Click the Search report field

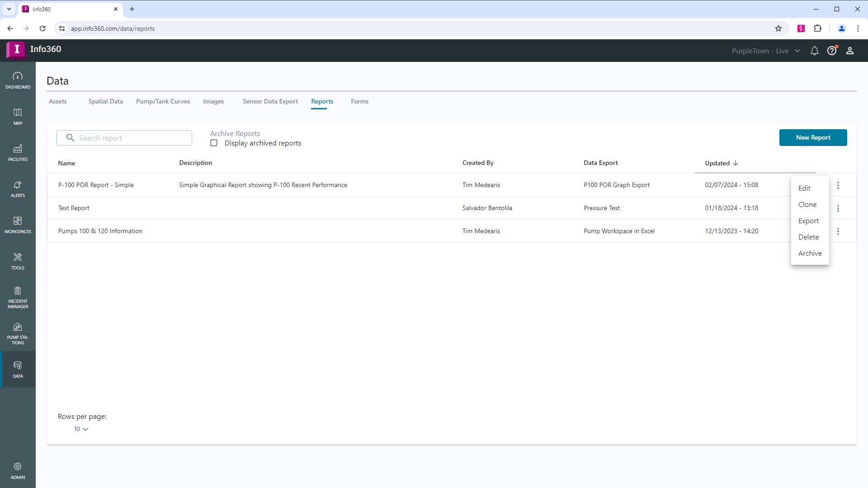(131, 138)
